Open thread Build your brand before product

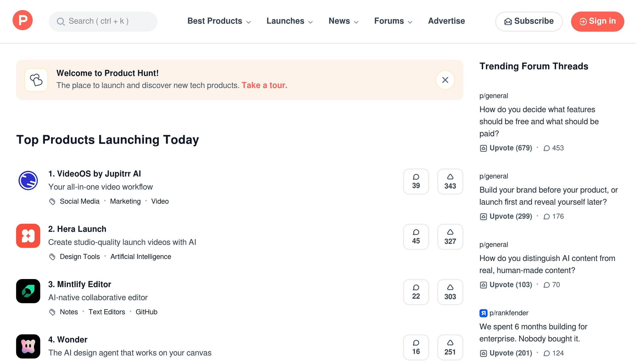[548, 196]
